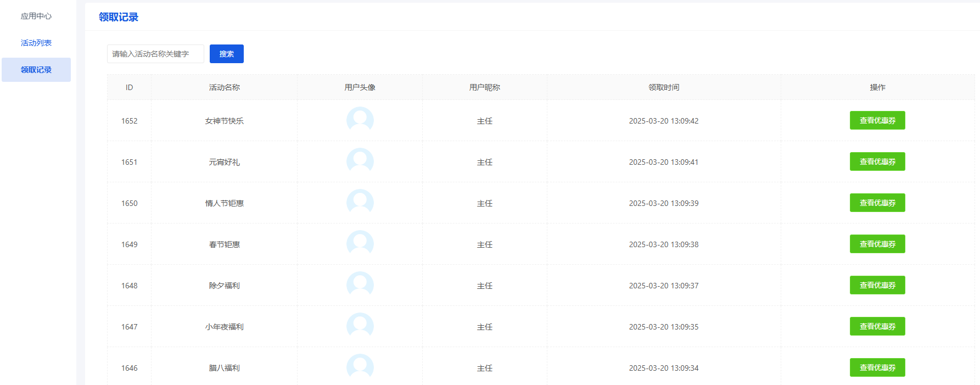Click 查看优惠券 for record 1651
Screen dimensions: 980x385
coord(877,161)
